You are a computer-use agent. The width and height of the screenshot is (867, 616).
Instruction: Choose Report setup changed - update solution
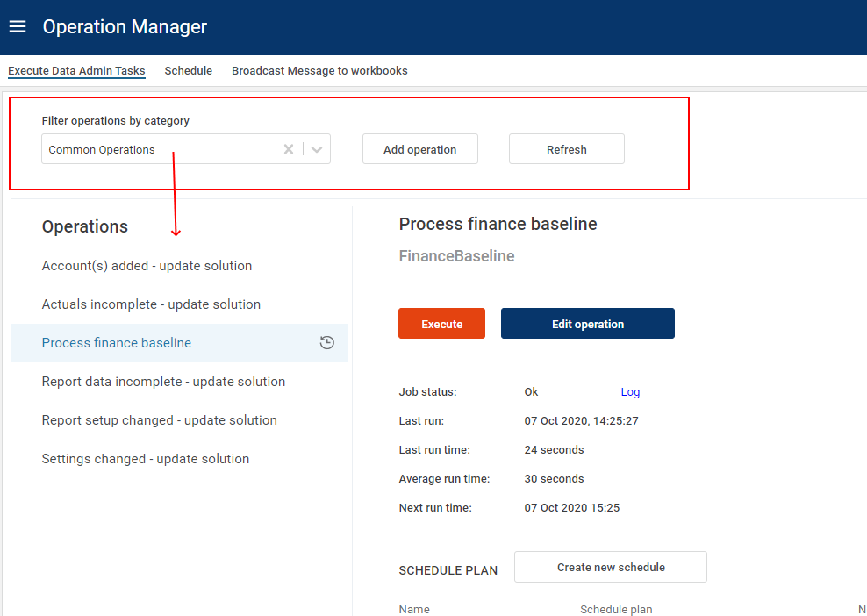(x=159, y=420)
